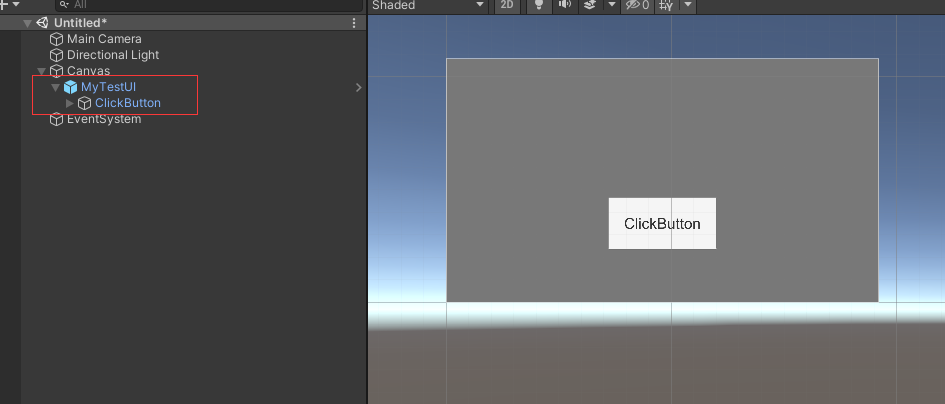Toggle scene effects layers icon
Screen dimensions: 945x404
coord(590,5)
